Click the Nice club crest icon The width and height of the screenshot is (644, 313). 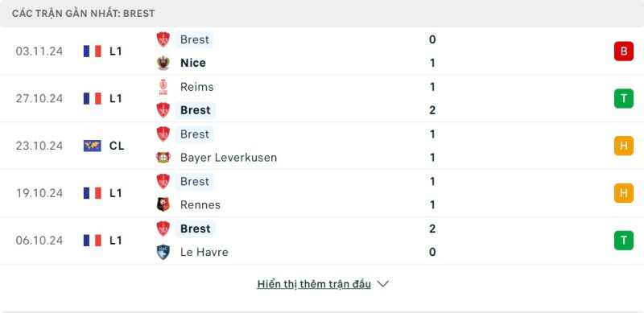pos(163,63)
